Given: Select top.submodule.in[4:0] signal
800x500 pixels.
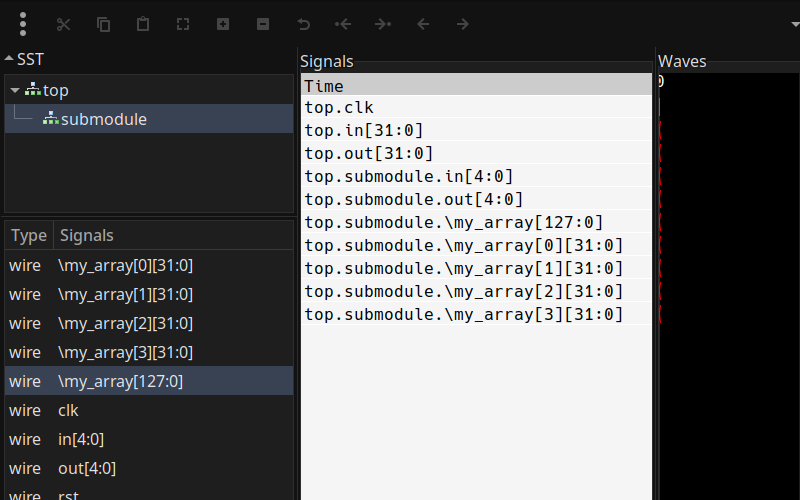Looking at the screenshot, I should pyautogui.click(x=477, y=176).
